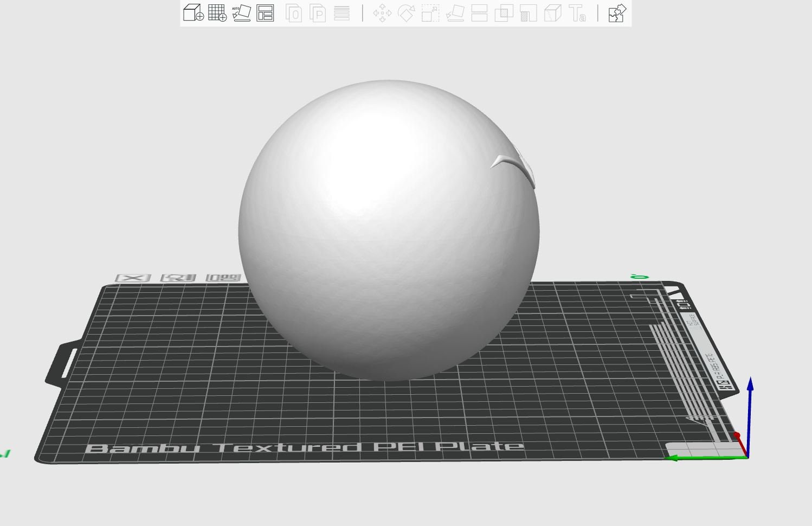
Task: Select the Move tool
Action: [383, 14]
